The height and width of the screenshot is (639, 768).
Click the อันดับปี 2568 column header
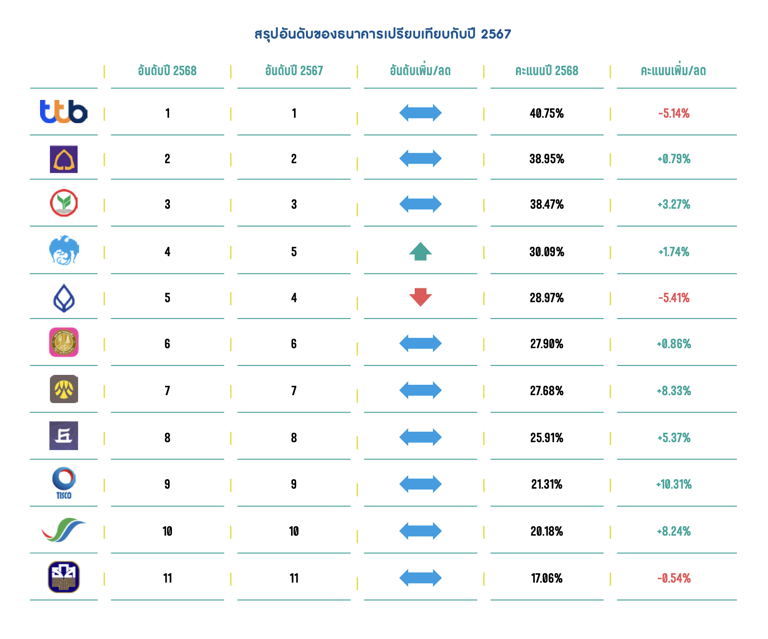[x=167, y=71]
